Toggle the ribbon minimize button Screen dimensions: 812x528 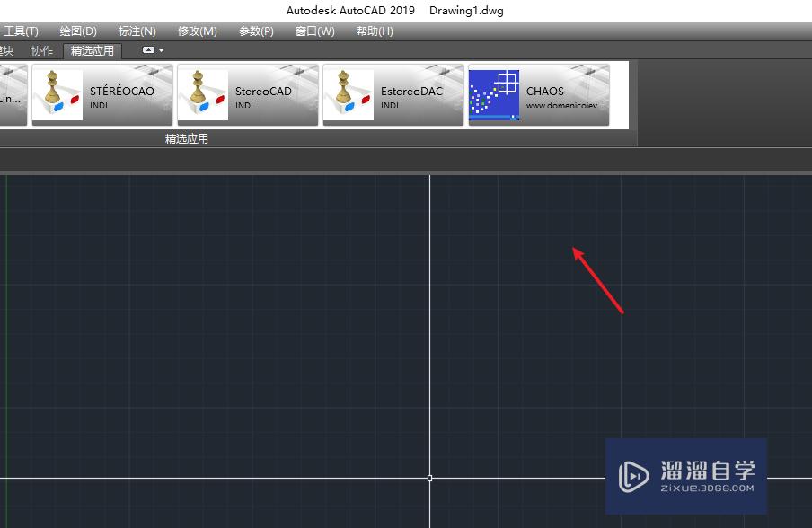[148, 50]
